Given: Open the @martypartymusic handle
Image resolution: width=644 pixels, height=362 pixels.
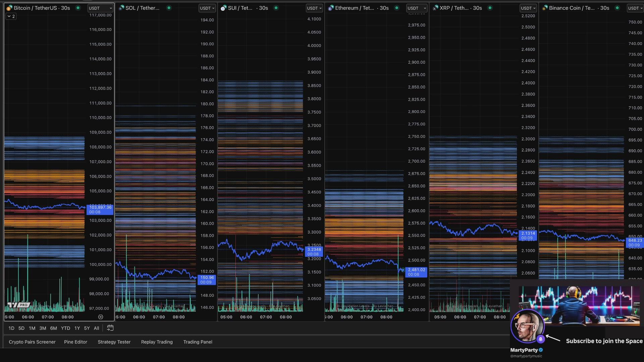Looking at the screenshot, I should pos(526,356).
